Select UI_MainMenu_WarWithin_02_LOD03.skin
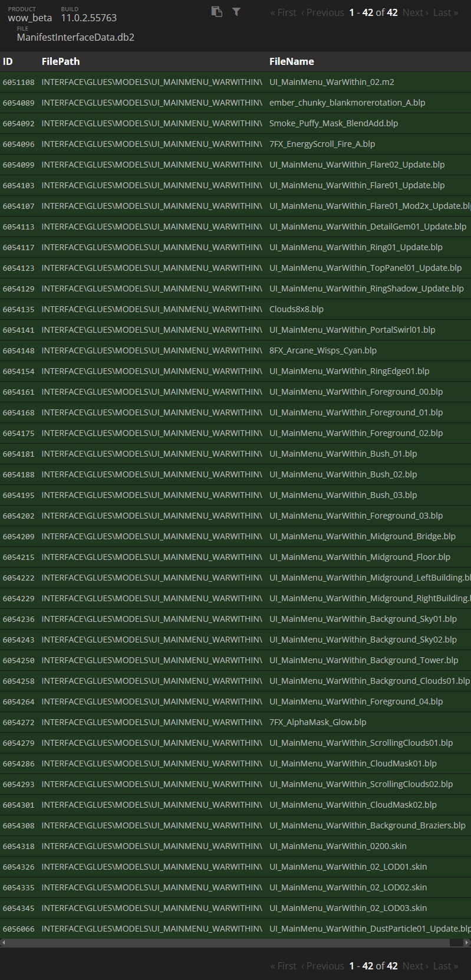The width and height of the screenshot is (471, 980). [x=348, y=908]
